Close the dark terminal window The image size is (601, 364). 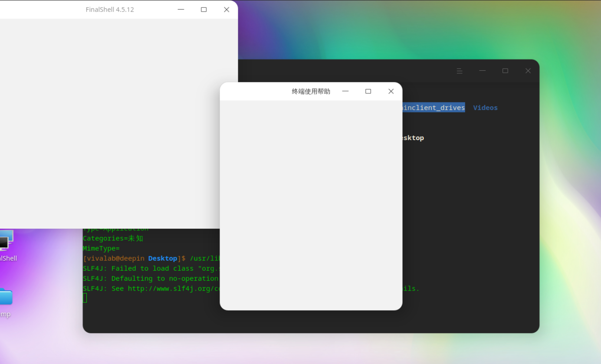[528, 71]
